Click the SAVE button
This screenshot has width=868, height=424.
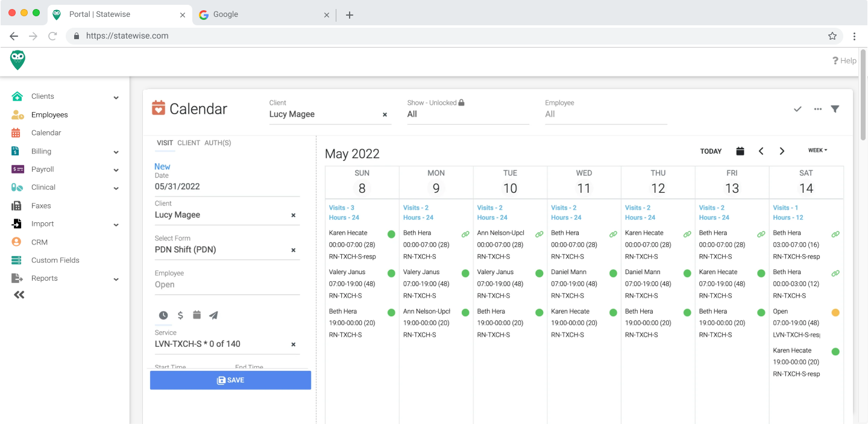click(230, 380)
